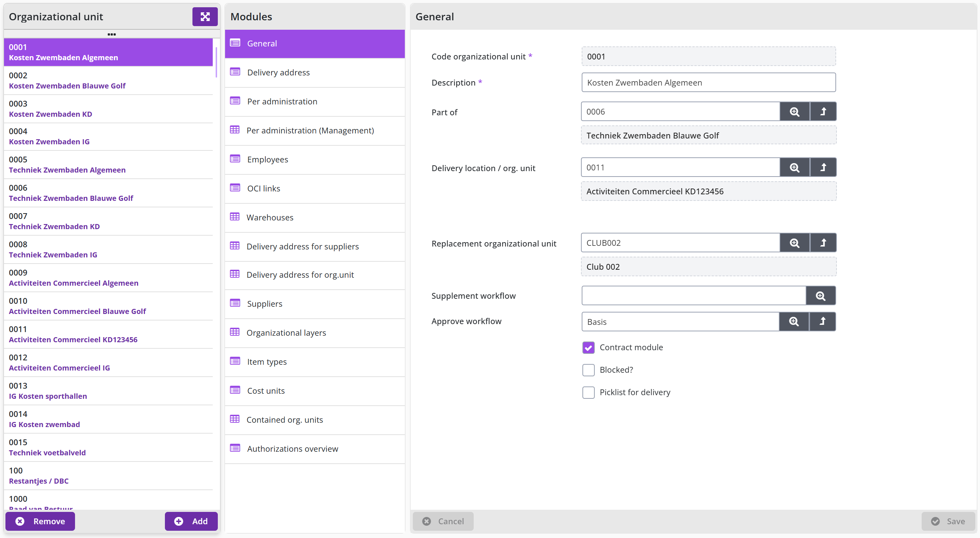Screen dimensions: 980x538
Task: Open Contained org. units module
Action: click(315, 420)
